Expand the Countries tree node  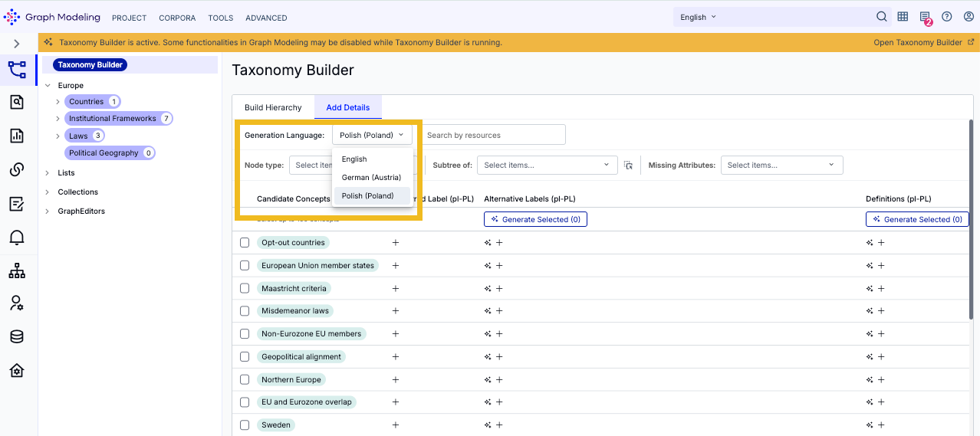coord(58,101)
